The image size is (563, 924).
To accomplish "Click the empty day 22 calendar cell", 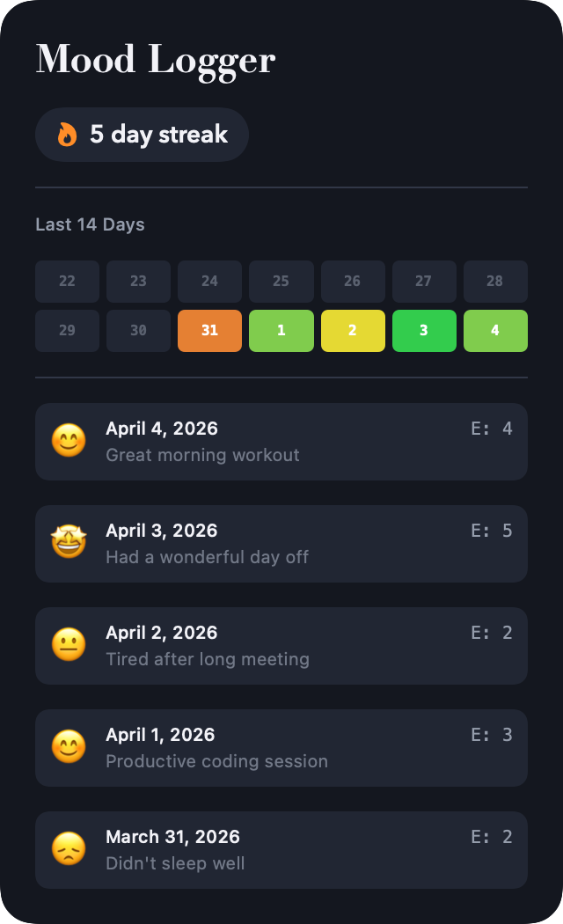I will pyautogui.click(x=67, y=282).
